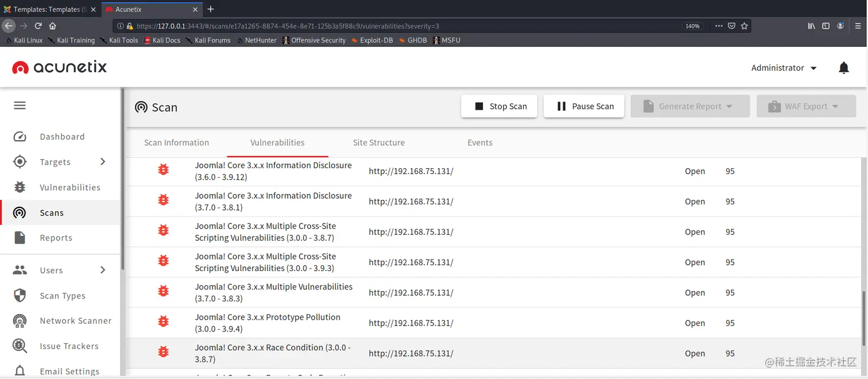Click the URL in the Race Condition row
The image size is (868, 379).
click(411, 353)
